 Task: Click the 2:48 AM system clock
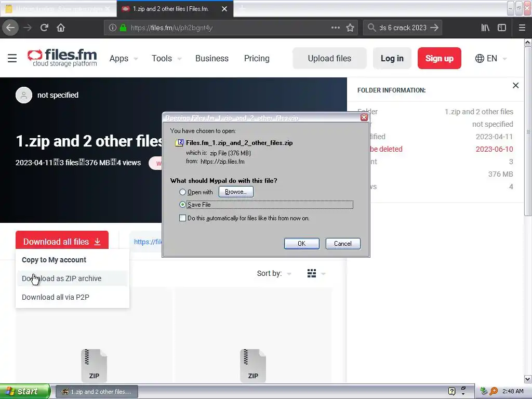[x=513, y=392]
